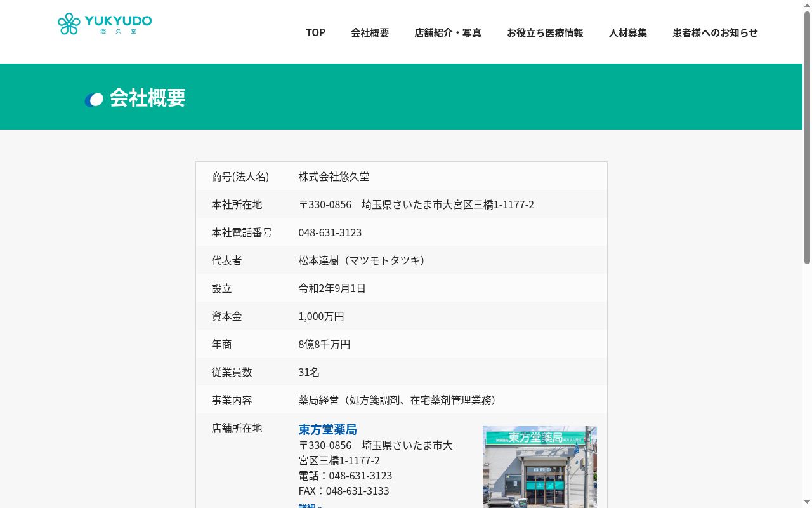The image size is (812, 508).
Task: Open the 東方堂薬局 store link
Action: (x=327, y=429)
